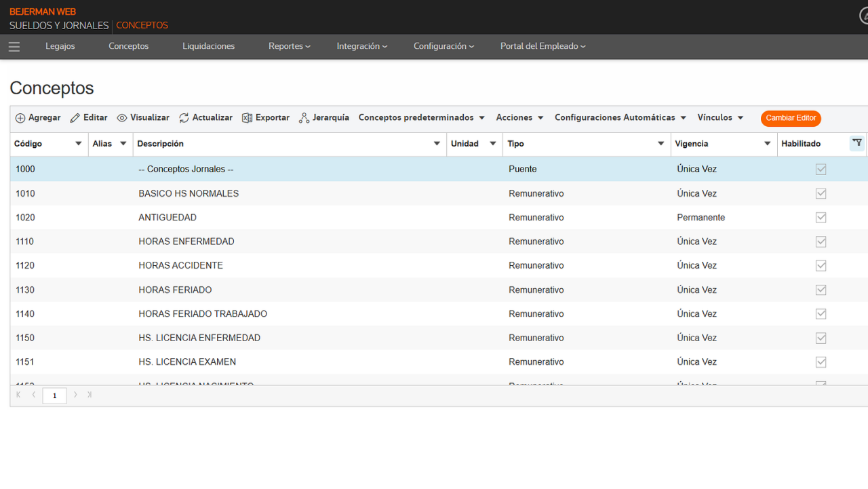Toggle Habilitado checkbox for HORAS FERIADO
Screen dimensions: 868x489
pos(821,290)
